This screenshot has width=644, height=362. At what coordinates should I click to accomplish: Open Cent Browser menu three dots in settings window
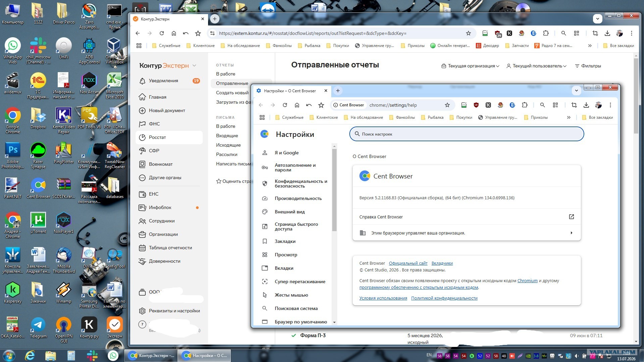tap(610, 105)
